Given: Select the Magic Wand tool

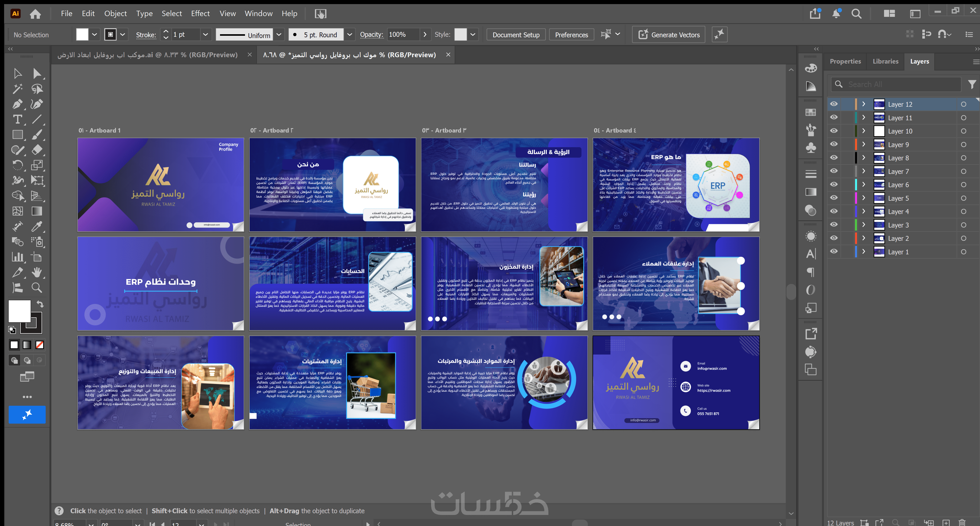Looking at the screenshot, I should pos(18,89).
